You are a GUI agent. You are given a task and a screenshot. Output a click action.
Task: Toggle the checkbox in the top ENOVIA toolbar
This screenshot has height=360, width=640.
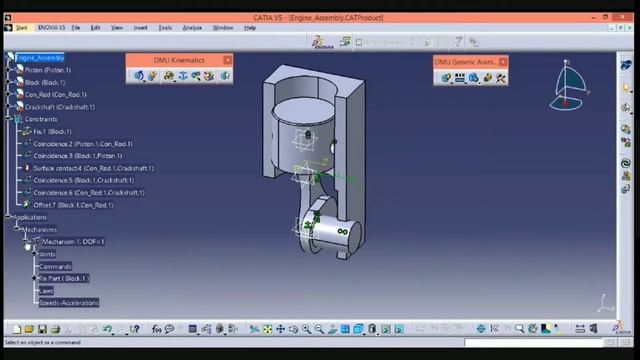[359, 42]
